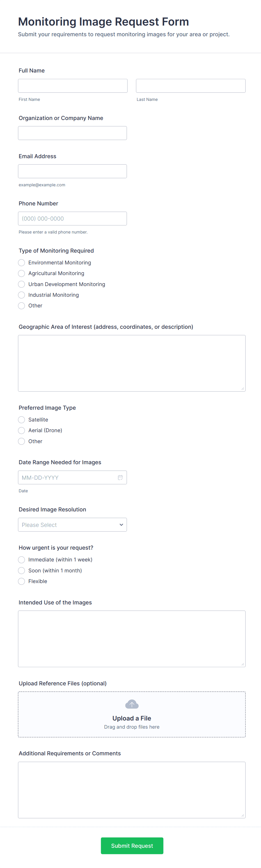Select Satellite as preferred image type

click(x=22, y=420)
